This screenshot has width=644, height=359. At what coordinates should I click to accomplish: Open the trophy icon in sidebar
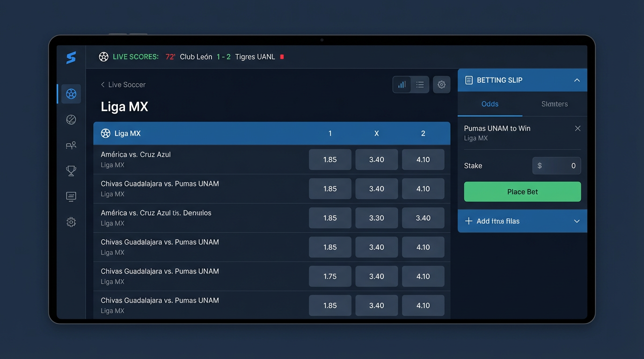[71, 171]
